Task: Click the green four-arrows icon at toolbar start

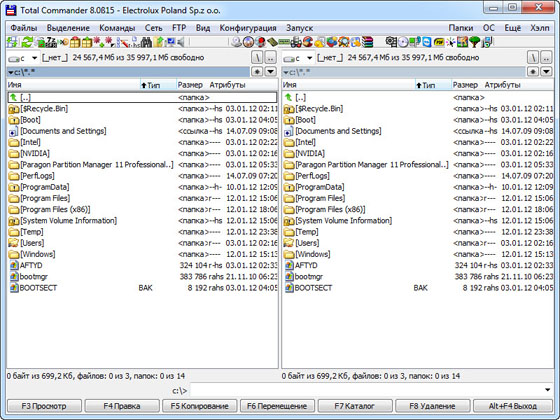Action: [12, 42]
